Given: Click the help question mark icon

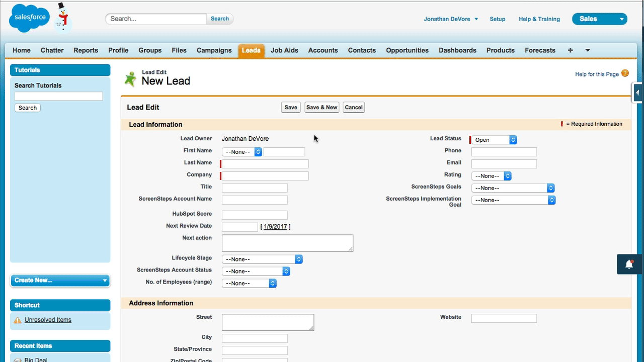Looking at the screenshot, I should [625, 73].
